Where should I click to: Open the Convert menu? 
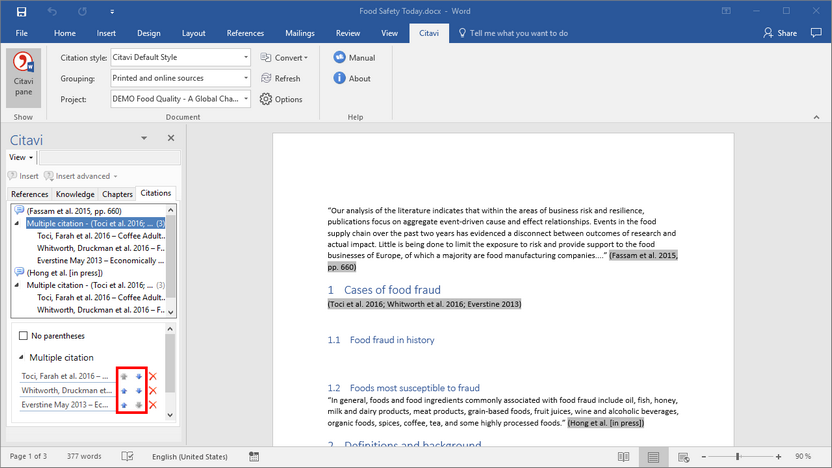coord(284,57)
